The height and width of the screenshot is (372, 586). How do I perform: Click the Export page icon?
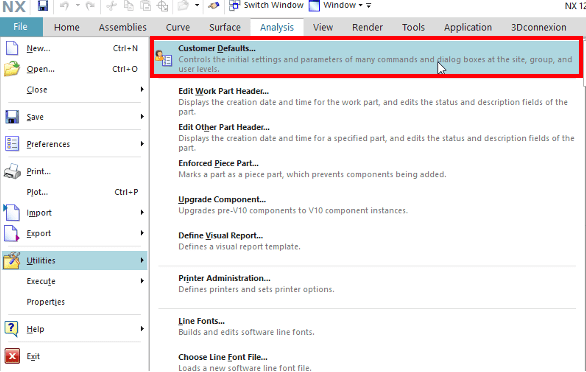coord(12,233)
